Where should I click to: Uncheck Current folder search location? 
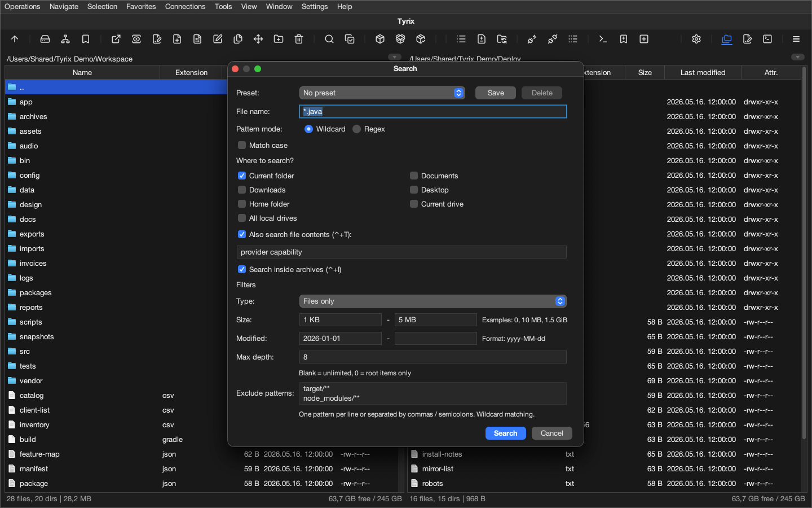pyautogui.click(x=242, y=176)
